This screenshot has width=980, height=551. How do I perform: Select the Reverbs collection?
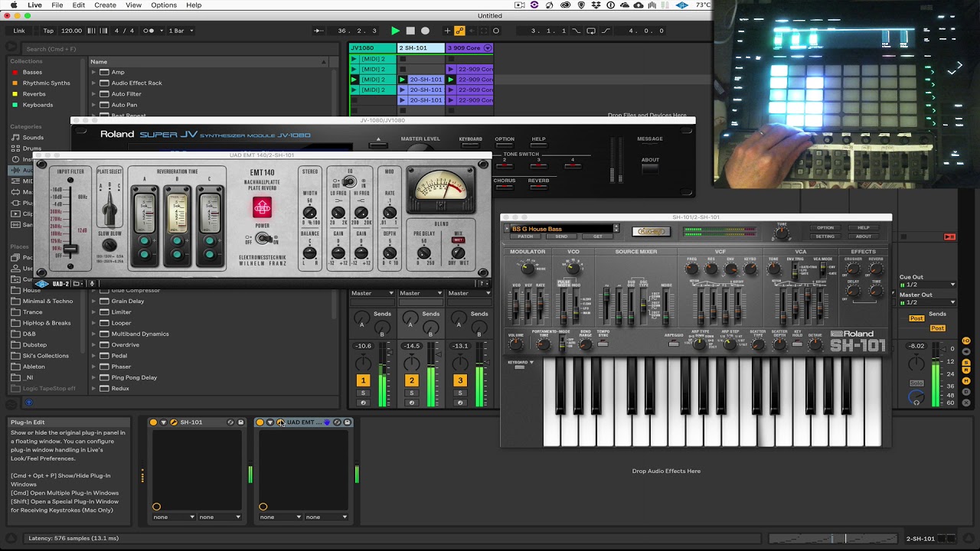click(x=34, y=94)
